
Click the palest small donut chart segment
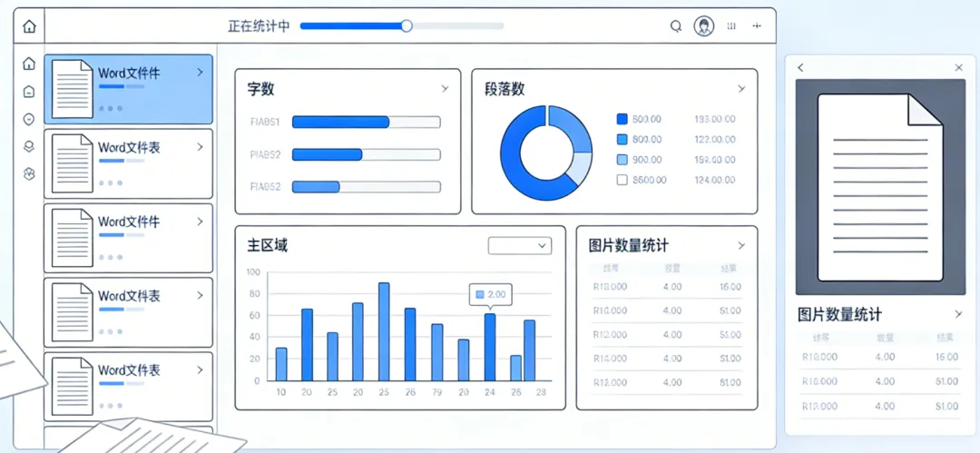click(x=582, y=168)
